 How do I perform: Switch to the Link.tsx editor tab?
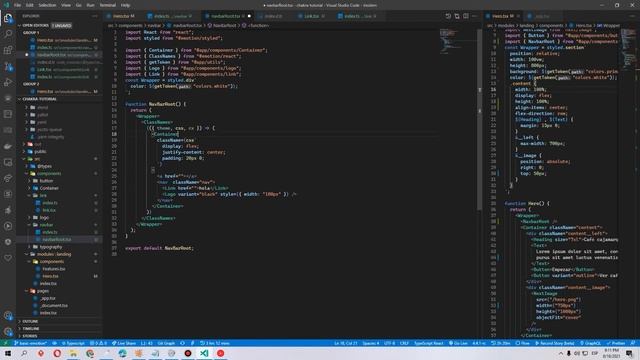click(311, 16)
